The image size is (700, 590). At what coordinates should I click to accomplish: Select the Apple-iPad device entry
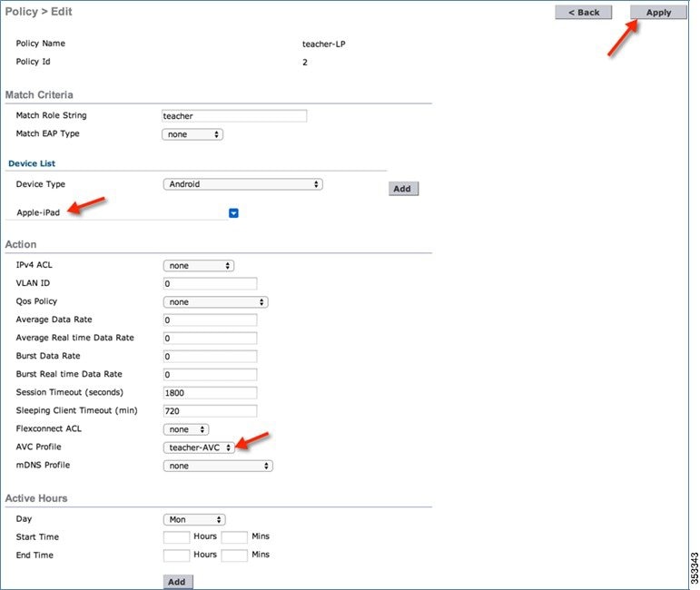[x=38, y=212]
